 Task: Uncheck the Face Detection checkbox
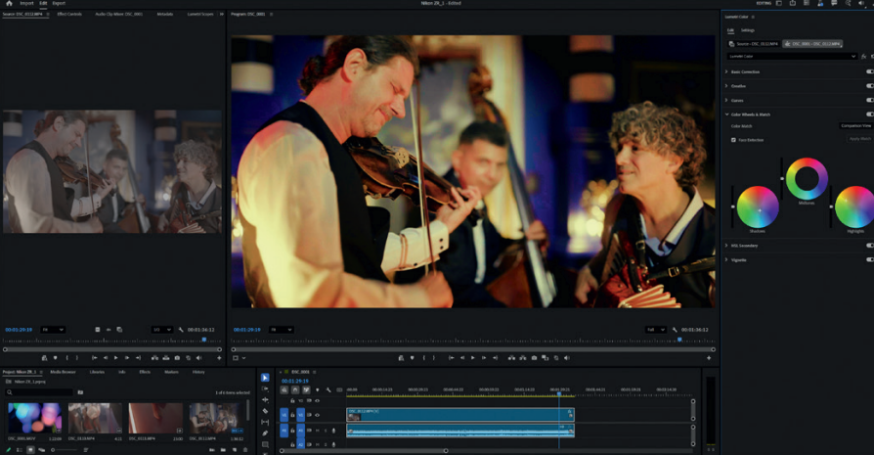coord(733,140)
